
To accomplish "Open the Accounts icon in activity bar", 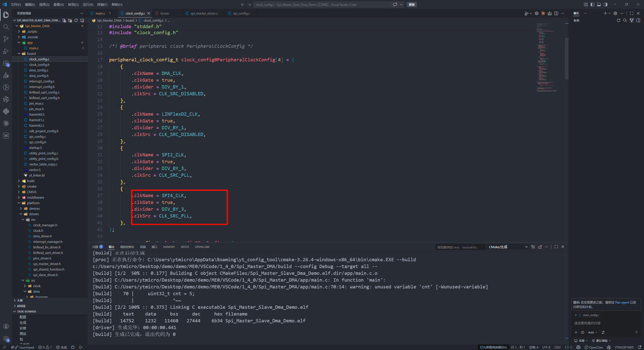I will (x=6, y=327).
